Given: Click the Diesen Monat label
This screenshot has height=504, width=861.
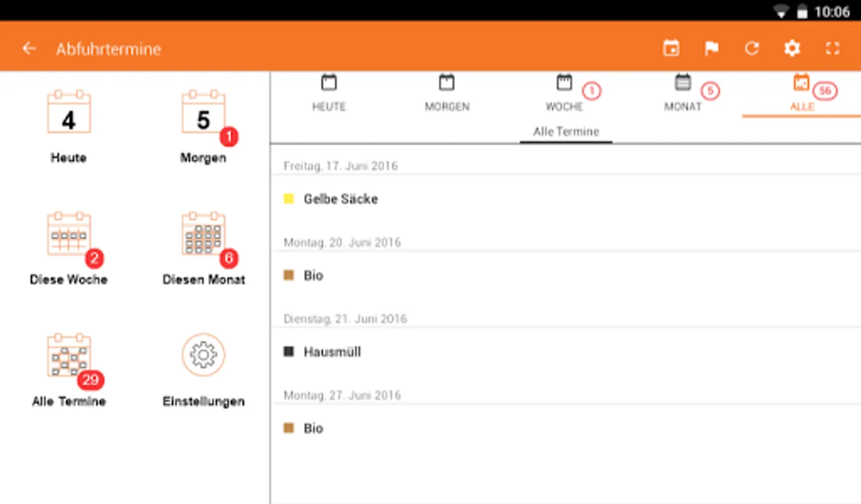Looking at the screenshot, I should pyautogui.click(x=203, y=279).
